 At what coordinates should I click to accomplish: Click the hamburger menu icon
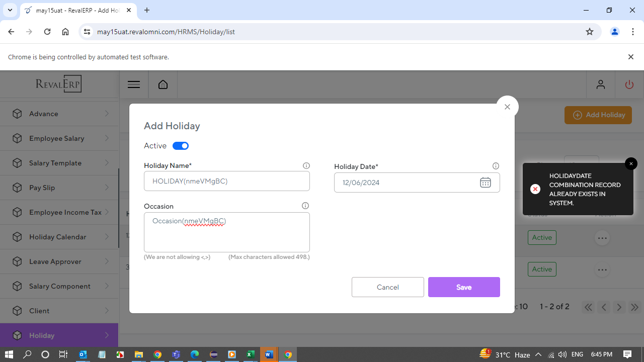[134, 84]
